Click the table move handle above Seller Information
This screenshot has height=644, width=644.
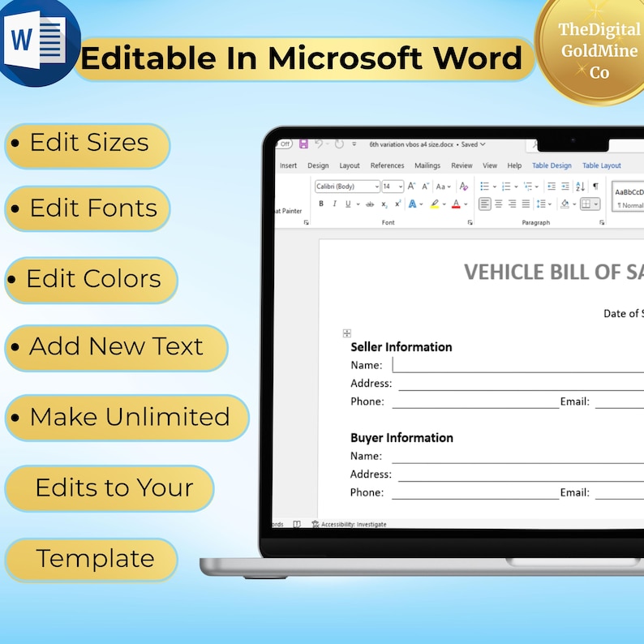click(x=346, y=333)
